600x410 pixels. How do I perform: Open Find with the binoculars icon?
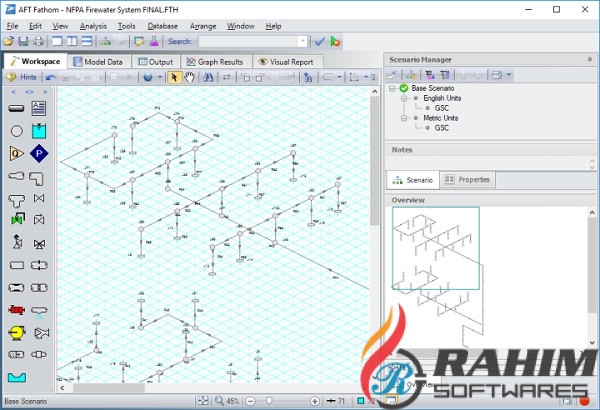208,77
